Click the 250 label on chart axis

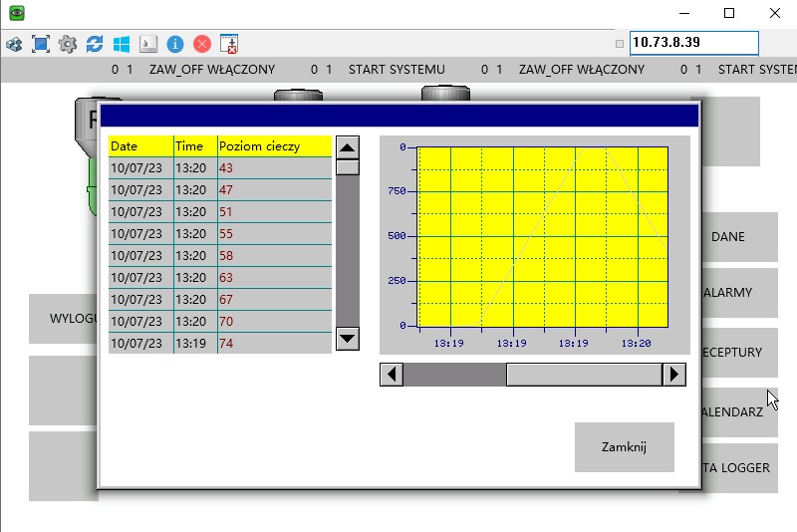point(397,281)
